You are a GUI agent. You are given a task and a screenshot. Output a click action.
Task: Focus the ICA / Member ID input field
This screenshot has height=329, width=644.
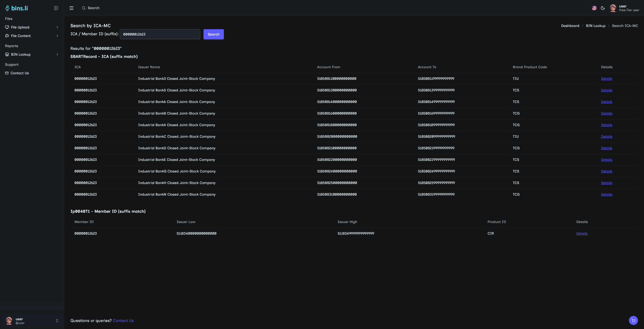(x=160, y=34)
